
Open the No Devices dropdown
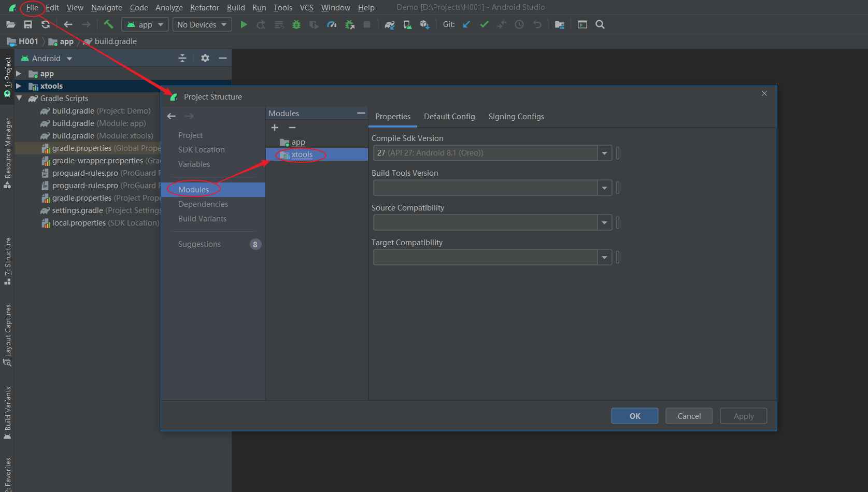[x=202, y=24]
